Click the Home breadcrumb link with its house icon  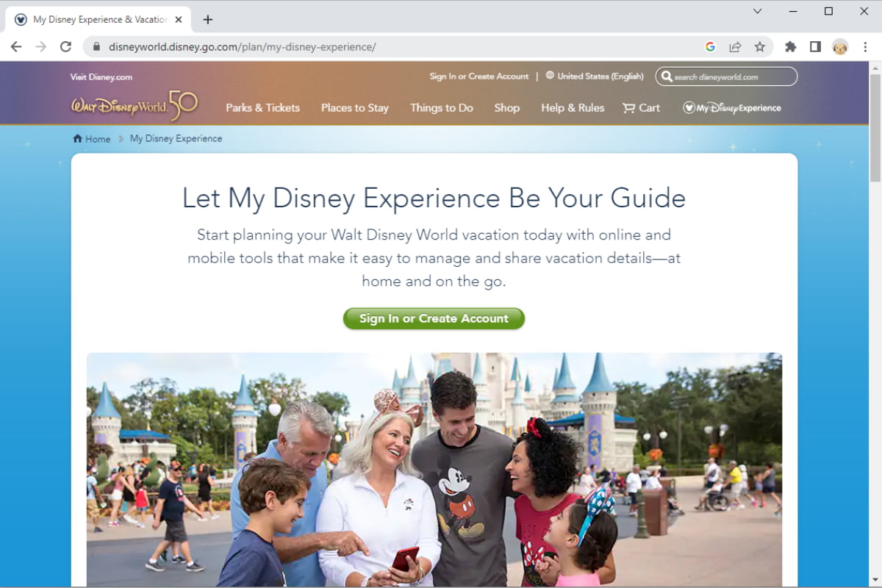[92, 139]
